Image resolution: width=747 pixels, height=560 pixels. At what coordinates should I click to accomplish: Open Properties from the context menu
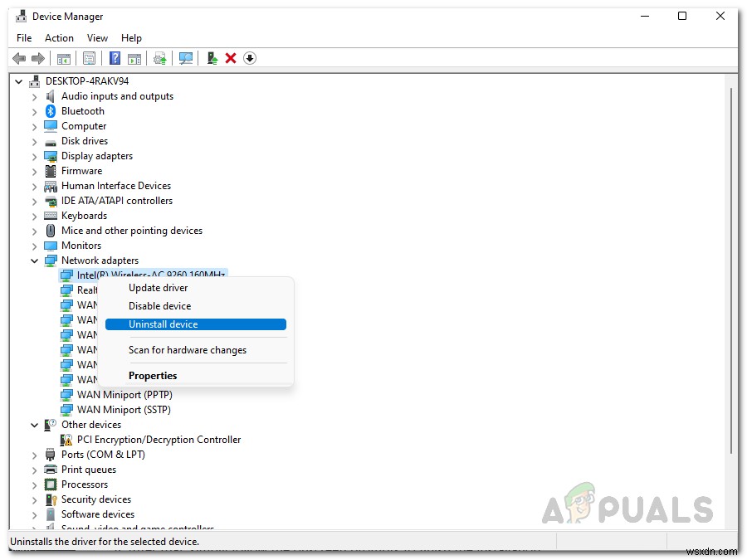tap(196, 376)
